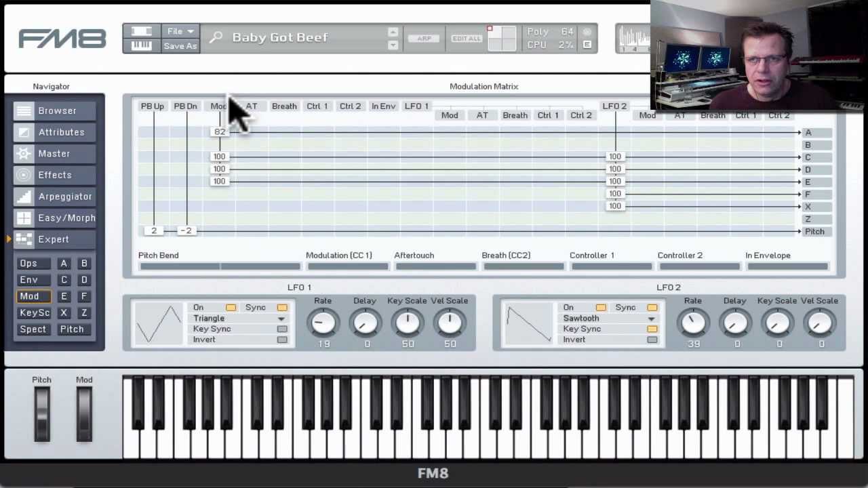868x488 pixels.
Task: Click the LFO 2 Key Scale knob
Action: (x=777, y=323)
